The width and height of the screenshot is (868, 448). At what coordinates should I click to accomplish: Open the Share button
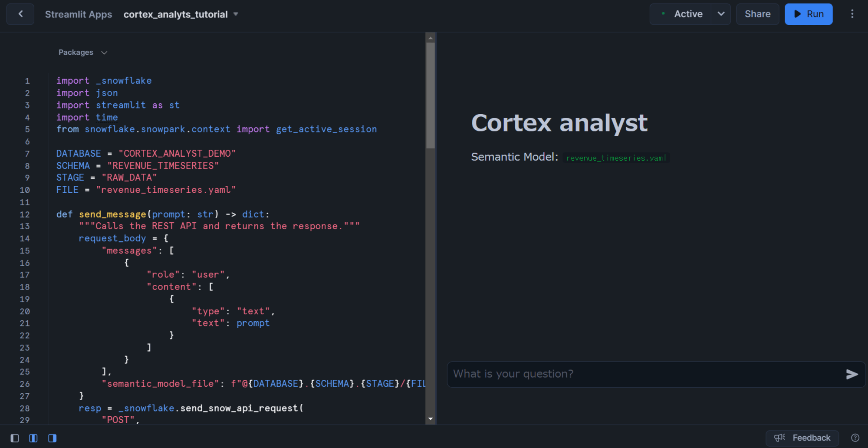click(757, 14)
